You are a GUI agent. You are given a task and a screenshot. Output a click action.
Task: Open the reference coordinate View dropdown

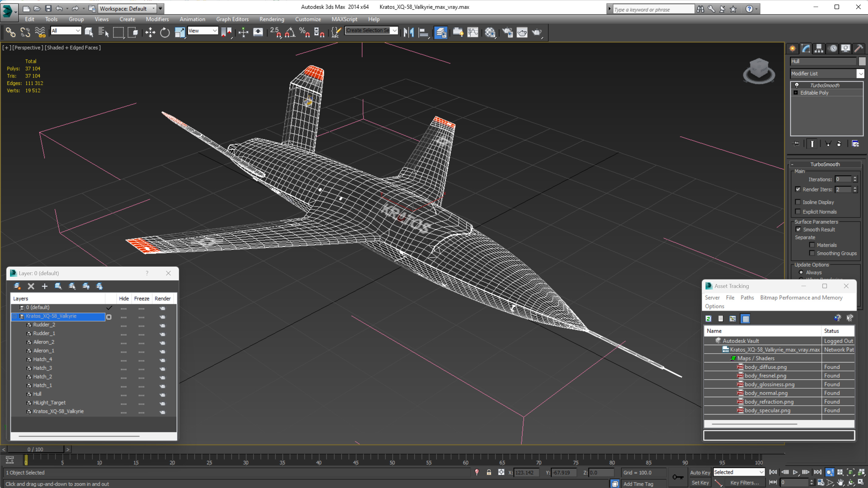214,31
